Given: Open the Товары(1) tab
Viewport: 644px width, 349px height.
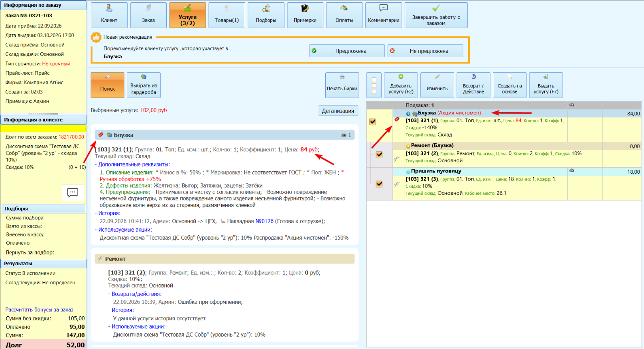Looking at the screenshot, I should point(227,15).
